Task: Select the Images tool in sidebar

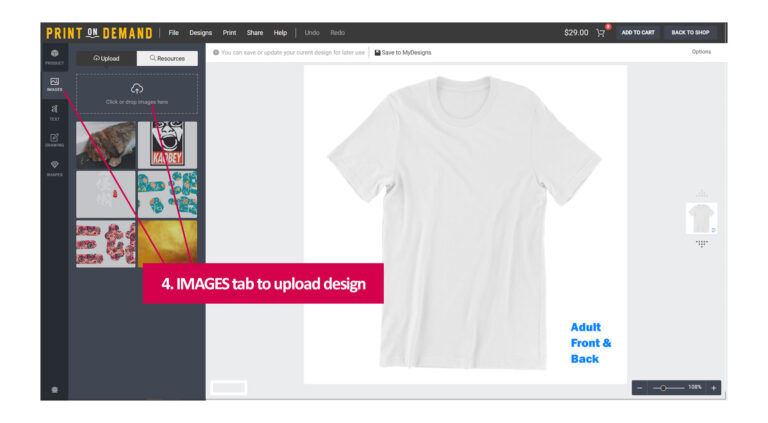Action: coord(54,84)
